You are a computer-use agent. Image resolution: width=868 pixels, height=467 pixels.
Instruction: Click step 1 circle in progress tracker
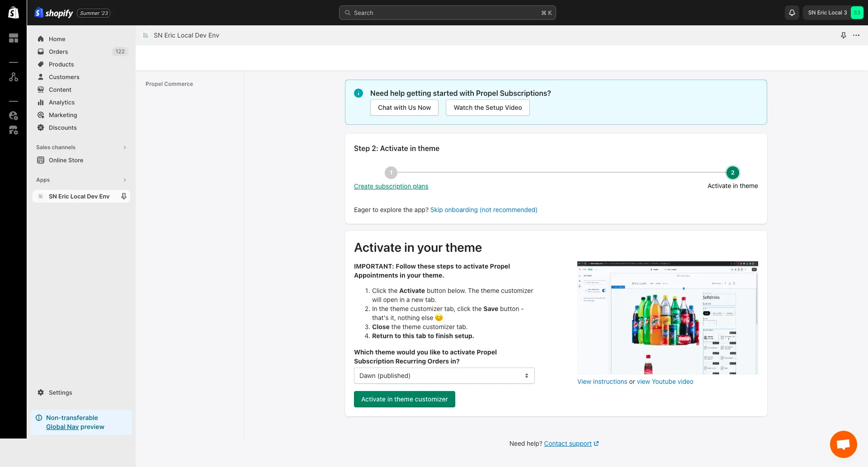click(x=391, y=173)
